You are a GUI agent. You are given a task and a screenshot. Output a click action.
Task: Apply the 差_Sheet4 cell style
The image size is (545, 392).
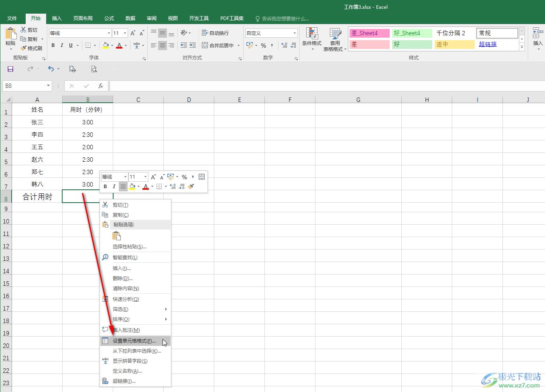370,33
